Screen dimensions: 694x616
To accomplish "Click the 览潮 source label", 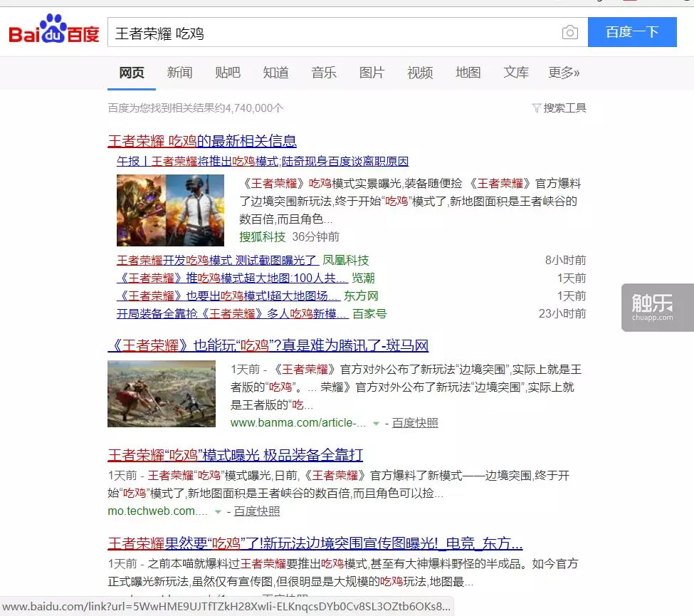I will pyautogui.click(x=364, y=278).
